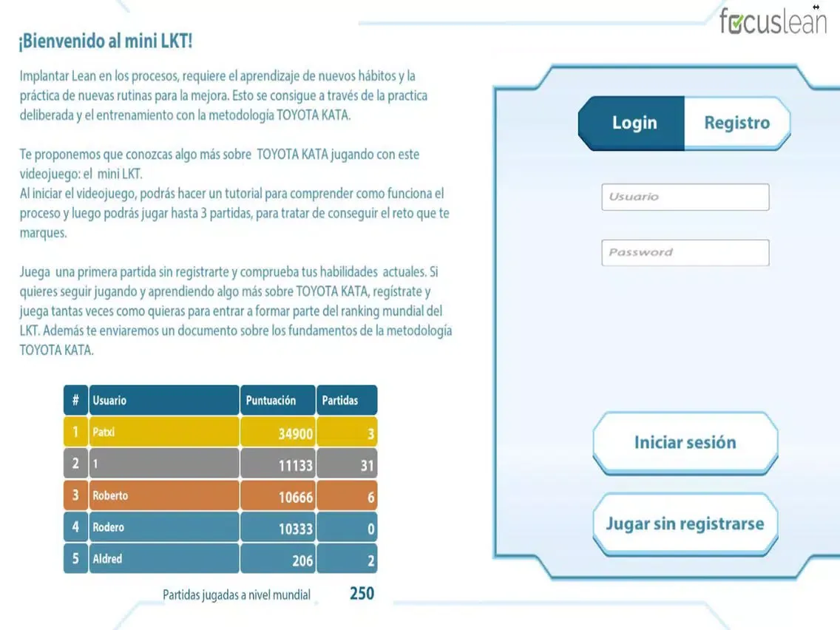Screen dimensions: 840x630
Task: Click the user name 'Patxi' in ranking
Action: click(104, 432)
